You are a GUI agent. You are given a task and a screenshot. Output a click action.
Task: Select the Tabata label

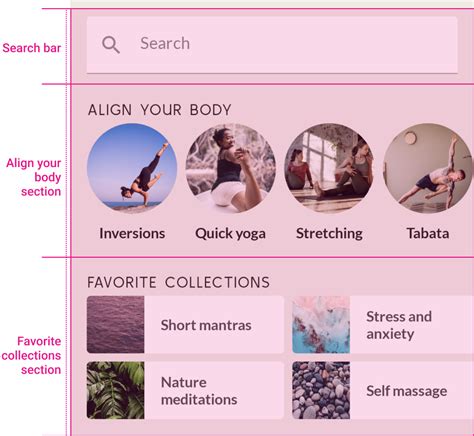click(x=428, y=233)
